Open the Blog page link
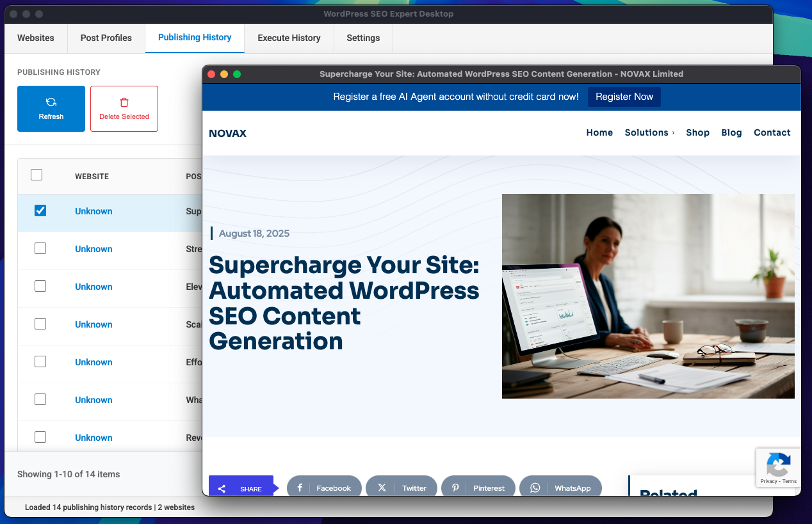The width and height of the screenshot is (812, 524). coord(731,132)
